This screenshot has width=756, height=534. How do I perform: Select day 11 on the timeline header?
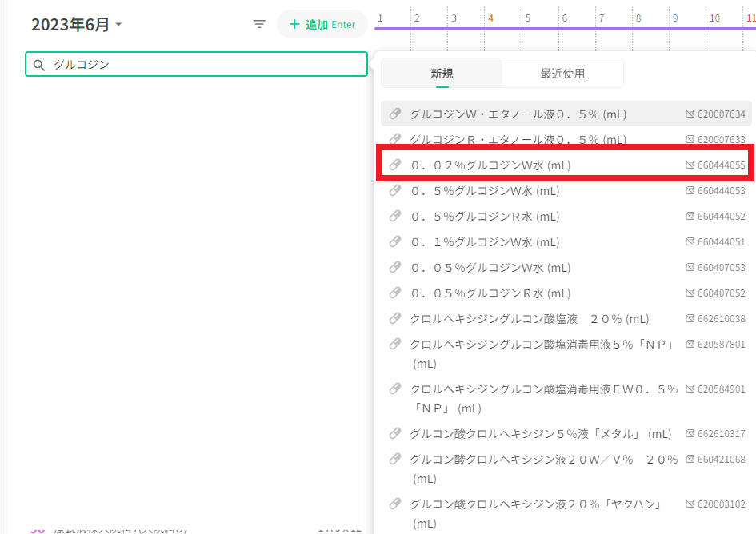point(750,18)
